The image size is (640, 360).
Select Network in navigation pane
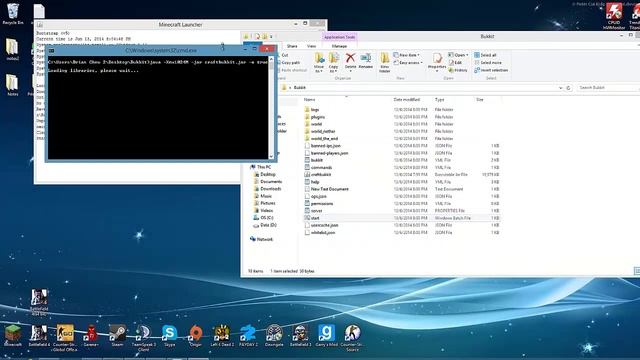(x=261, y=239)
